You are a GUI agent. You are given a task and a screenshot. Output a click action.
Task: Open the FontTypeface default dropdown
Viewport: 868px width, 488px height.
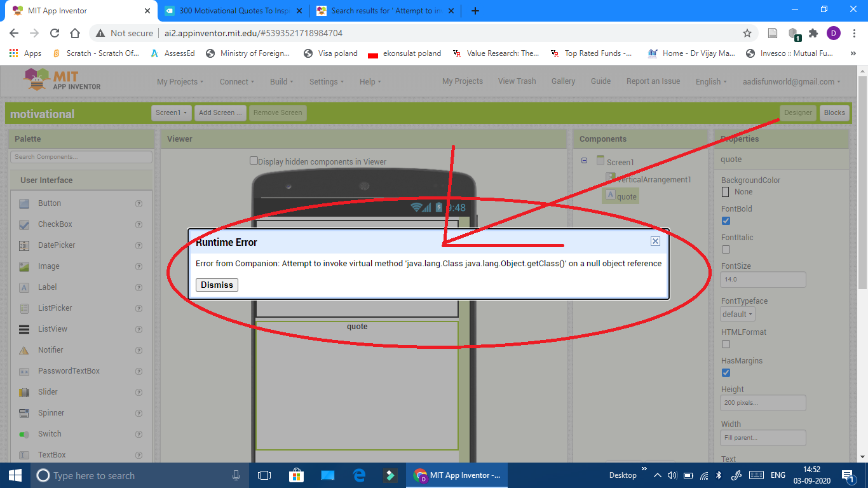click(738, 314)
